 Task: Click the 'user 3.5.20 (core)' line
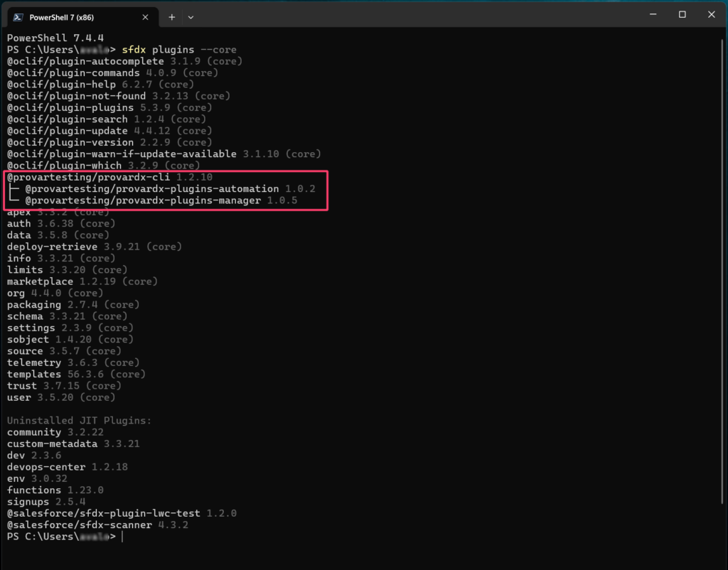[x=61, y=398]
